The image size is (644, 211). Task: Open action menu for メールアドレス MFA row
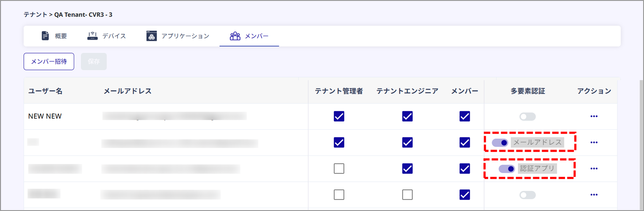(x=594, y=142)
